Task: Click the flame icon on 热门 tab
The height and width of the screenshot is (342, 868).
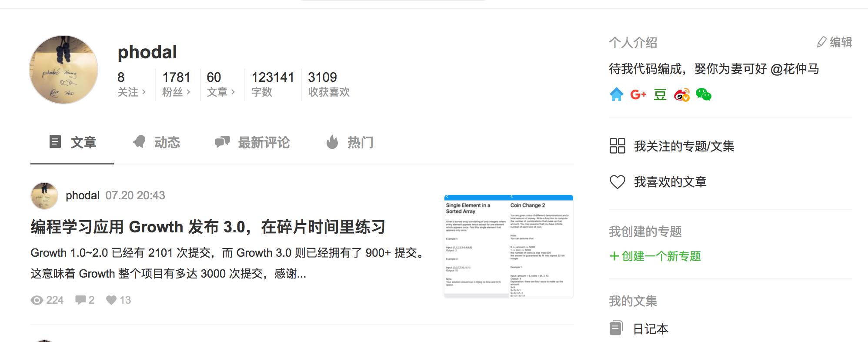Action: (332, 142)
